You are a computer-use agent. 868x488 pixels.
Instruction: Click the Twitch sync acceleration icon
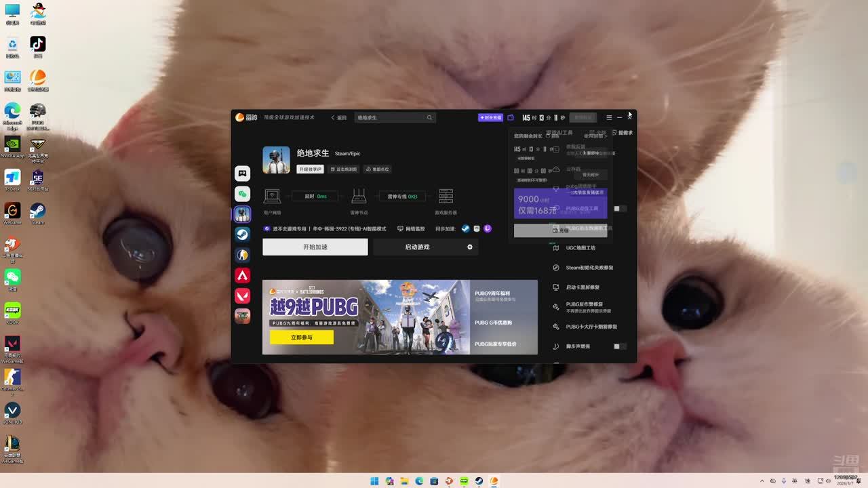point(488,229)
